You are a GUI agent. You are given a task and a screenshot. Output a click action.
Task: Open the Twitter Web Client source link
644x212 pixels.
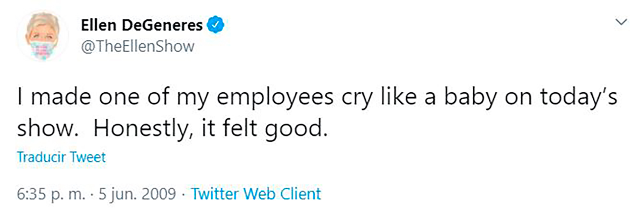click(256, 194)
